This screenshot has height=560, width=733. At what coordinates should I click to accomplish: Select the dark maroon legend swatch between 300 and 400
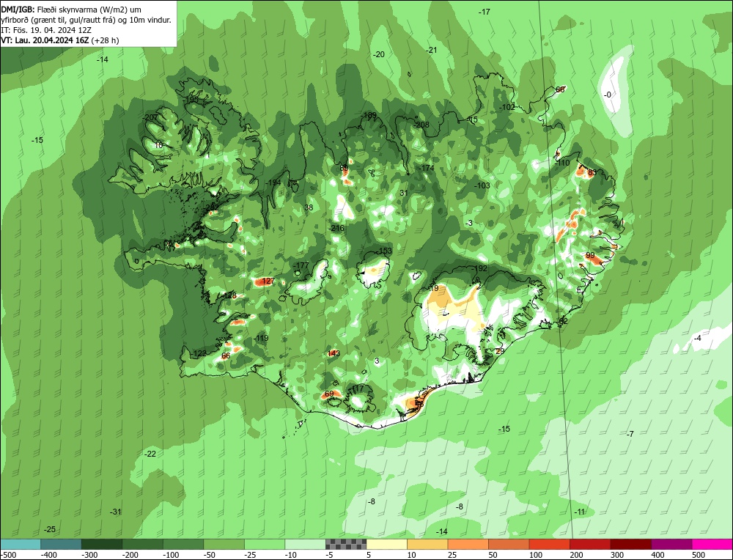(630, 544)
